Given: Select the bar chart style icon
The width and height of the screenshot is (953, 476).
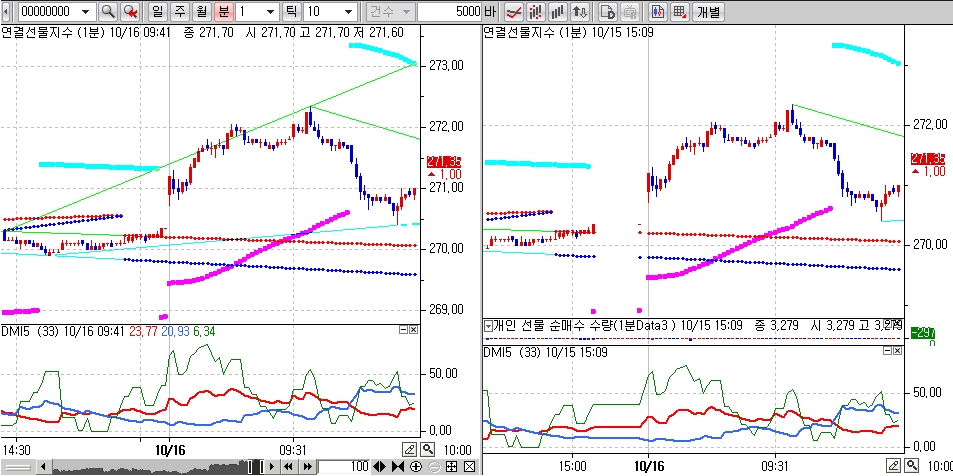Looking at the screenshot, I should (558, 12).
